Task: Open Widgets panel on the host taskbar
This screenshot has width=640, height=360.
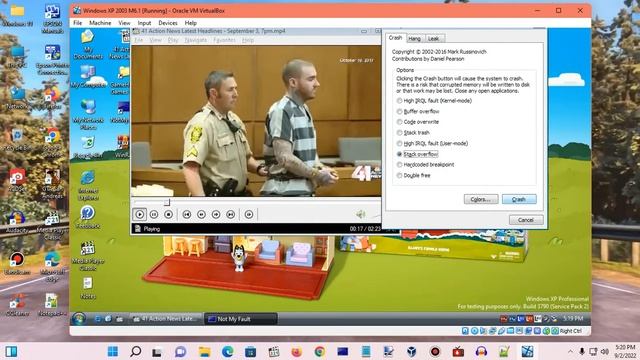Action: [x=11, y=351]
